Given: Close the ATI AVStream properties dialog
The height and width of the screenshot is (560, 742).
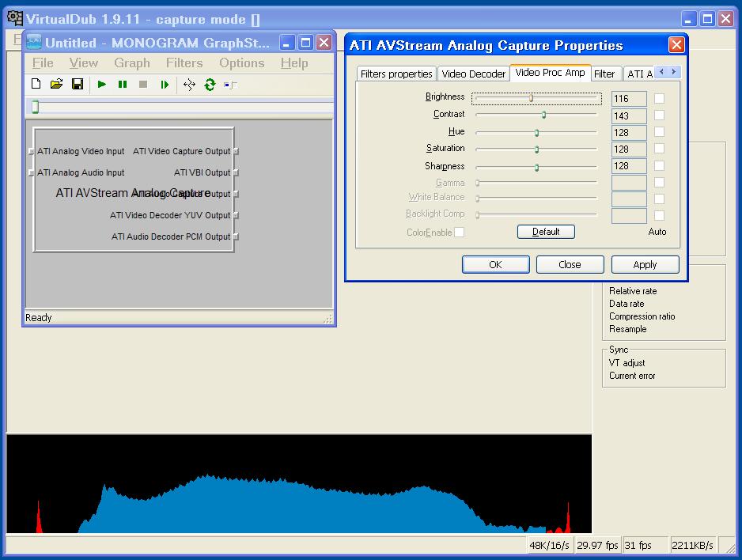Looking at the screenshot, I should point(676,45).
